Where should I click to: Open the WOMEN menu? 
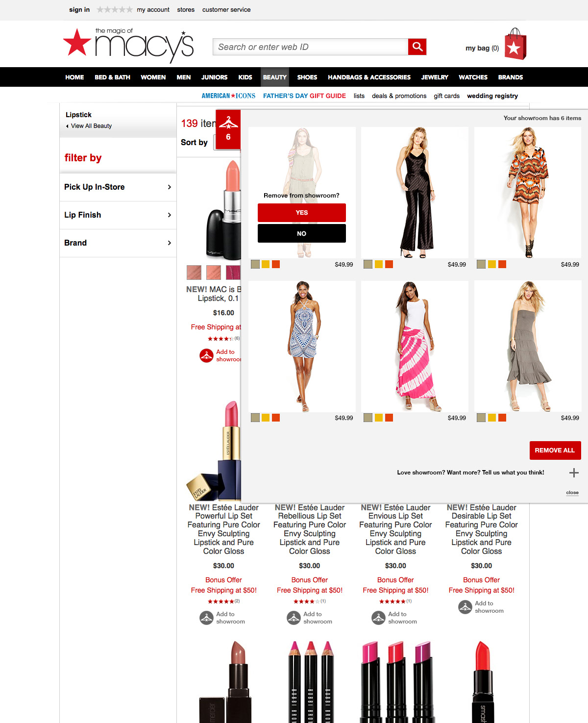pyautogui.click(x=153, y=77)
